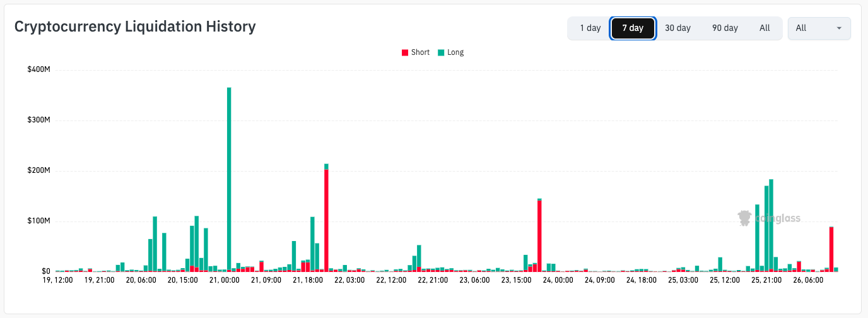This screenshot has width=868, height=318.
Task: Click the Coinglass watermark logo icon
Action: point(744,218)
